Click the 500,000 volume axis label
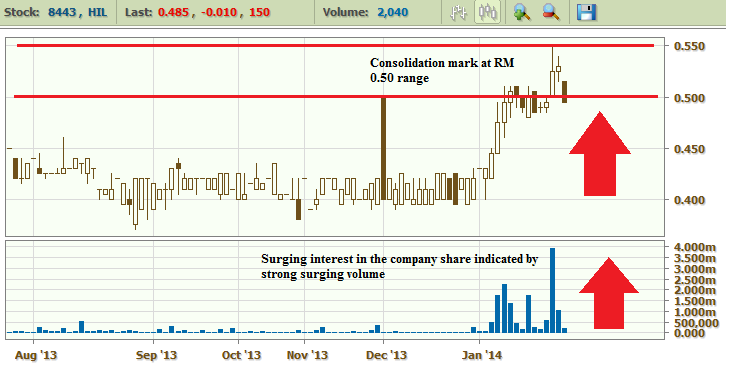Image resolution: width=730 pixels, height=375 pixels. point(696,322)
